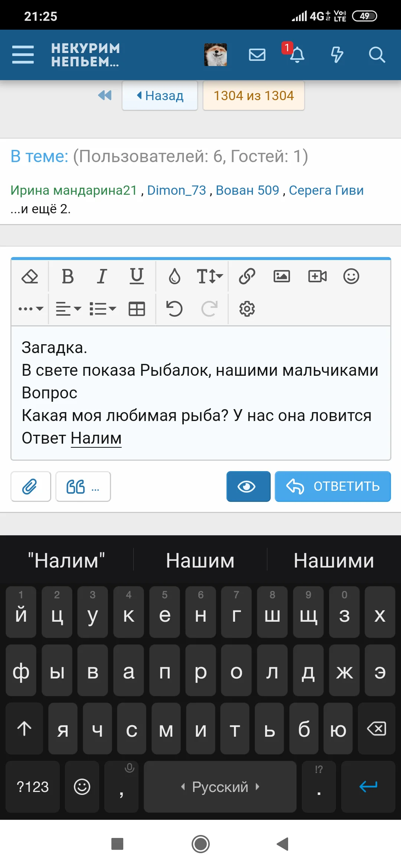This screenshot has width=401, height=868.
Task: Tap the keyboard enter return key
Action: coord(368,787)
